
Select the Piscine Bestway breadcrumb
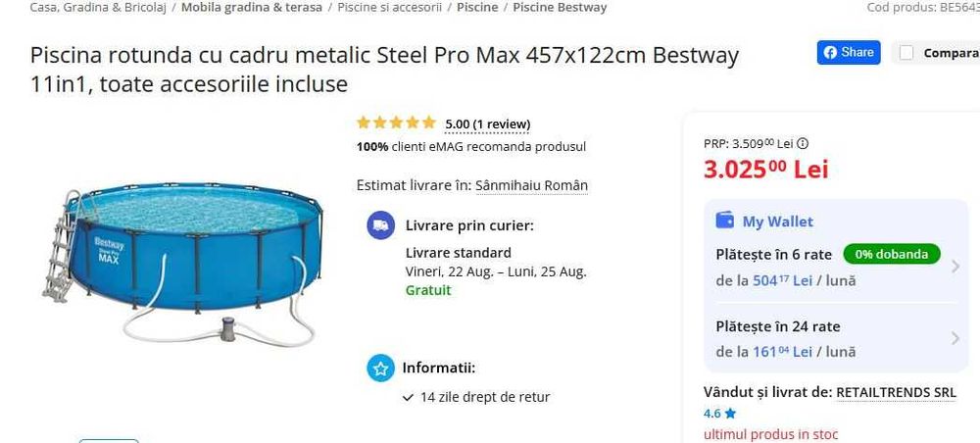[x=560, y=7]
